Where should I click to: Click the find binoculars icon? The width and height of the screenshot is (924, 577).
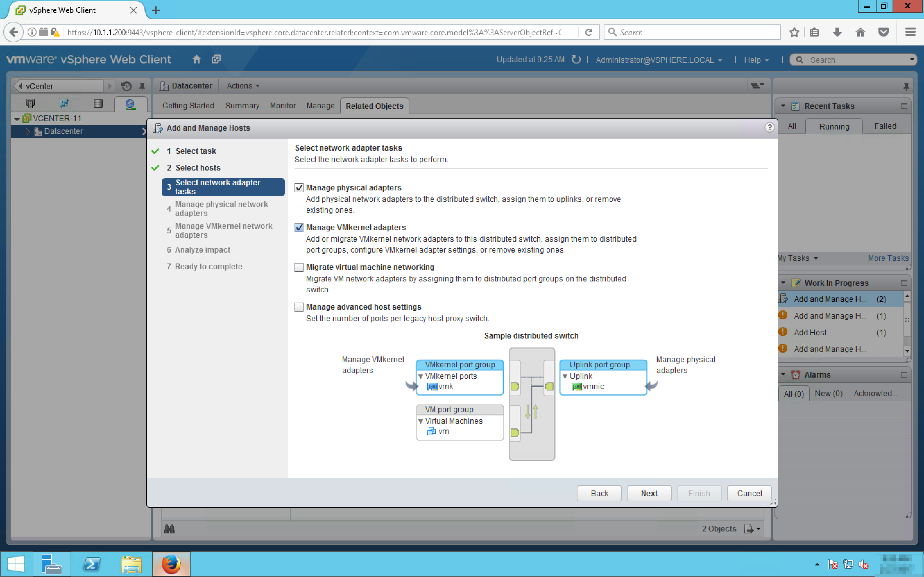point(169,529)
